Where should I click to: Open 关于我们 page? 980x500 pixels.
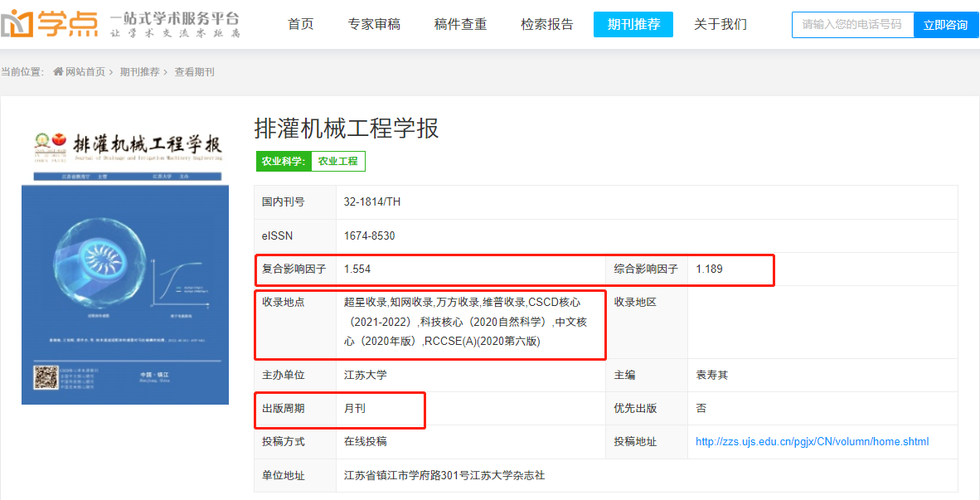pyautogui.click(x=720, y=24)
